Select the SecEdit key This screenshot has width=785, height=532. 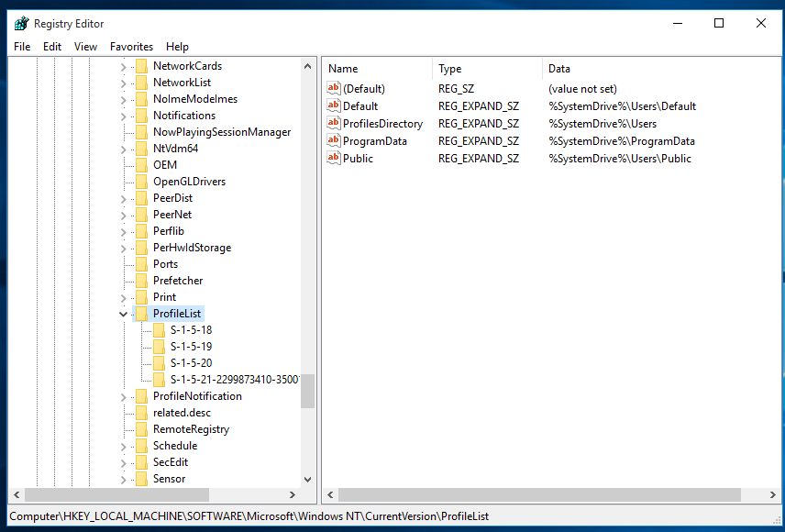[171, 462]
